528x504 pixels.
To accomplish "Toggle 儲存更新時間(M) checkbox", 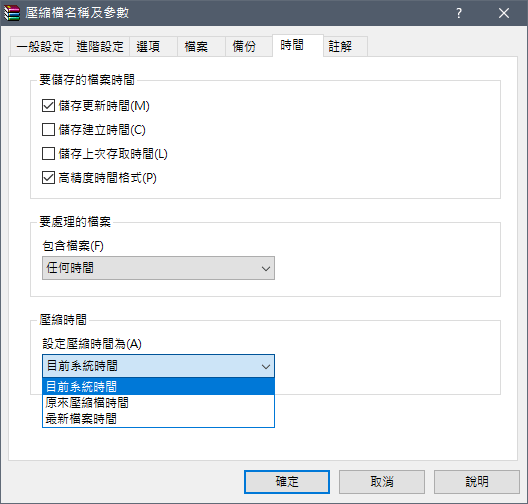I will click(x=48, y=106).
